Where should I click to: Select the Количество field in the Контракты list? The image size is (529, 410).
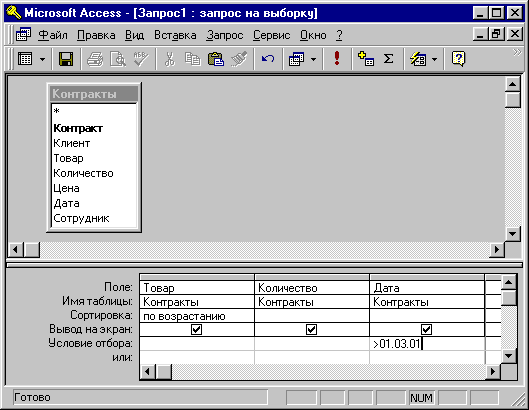click(94, 173)
